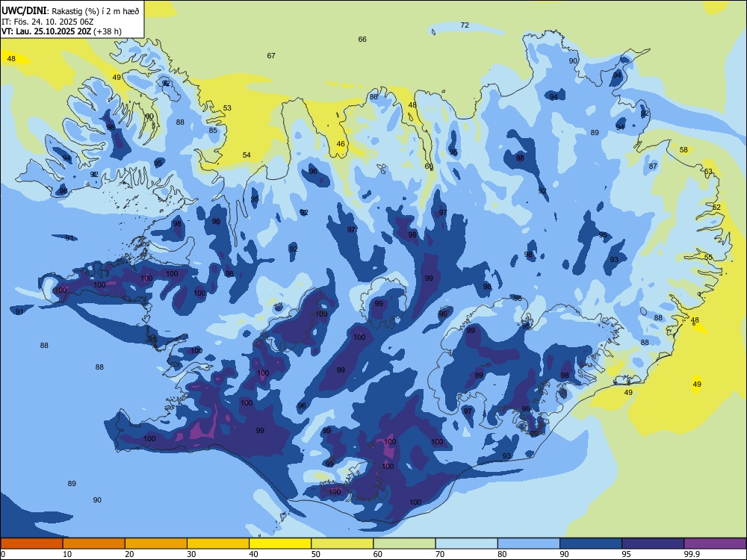747x560 pixels.
Task: Click the humidity value 52 on the map
Action: click(x=716, y=207)
